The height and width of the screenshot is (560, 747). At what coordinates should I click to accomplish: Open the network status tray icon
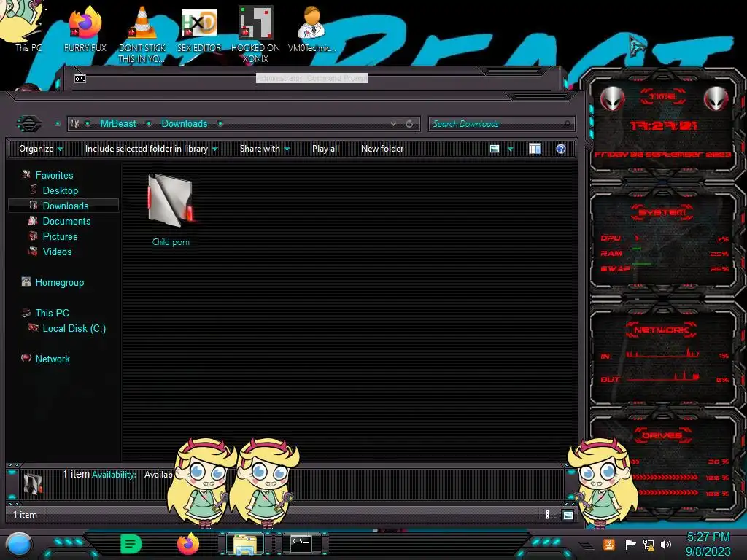tap(649, 544)
